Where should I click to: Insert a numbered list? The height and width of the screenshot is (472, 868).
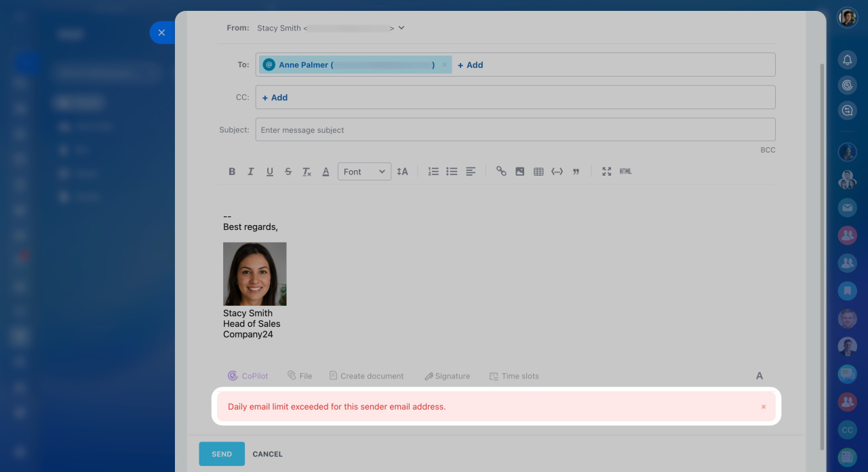click(433, 172)
